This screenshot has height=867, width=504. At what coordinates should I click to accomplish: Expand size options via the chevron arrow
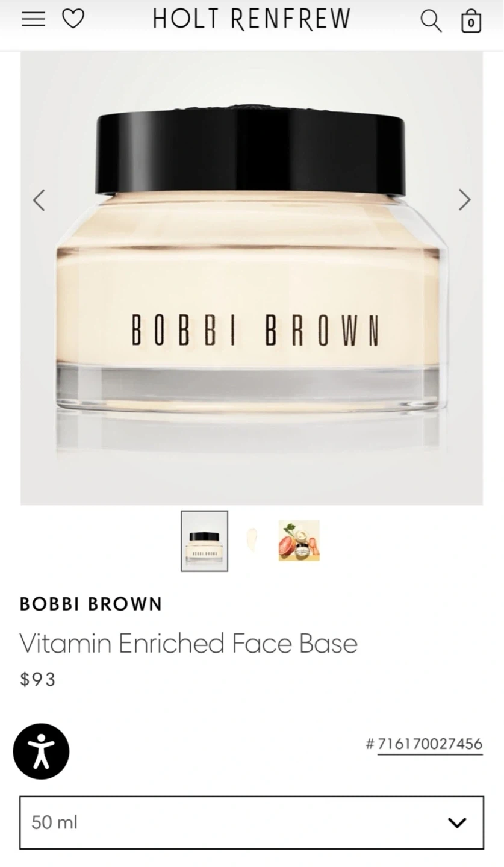(x=458, y=822)
